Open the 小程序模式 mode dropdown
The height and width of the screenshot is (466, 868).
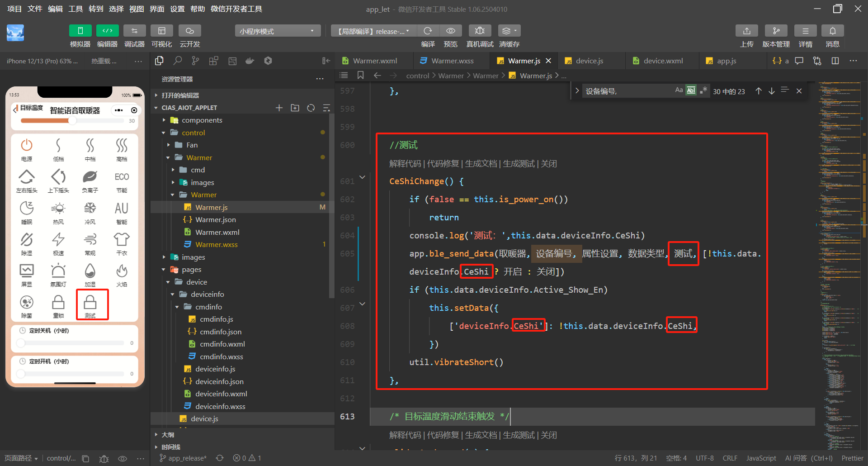(x=277, y=31)
